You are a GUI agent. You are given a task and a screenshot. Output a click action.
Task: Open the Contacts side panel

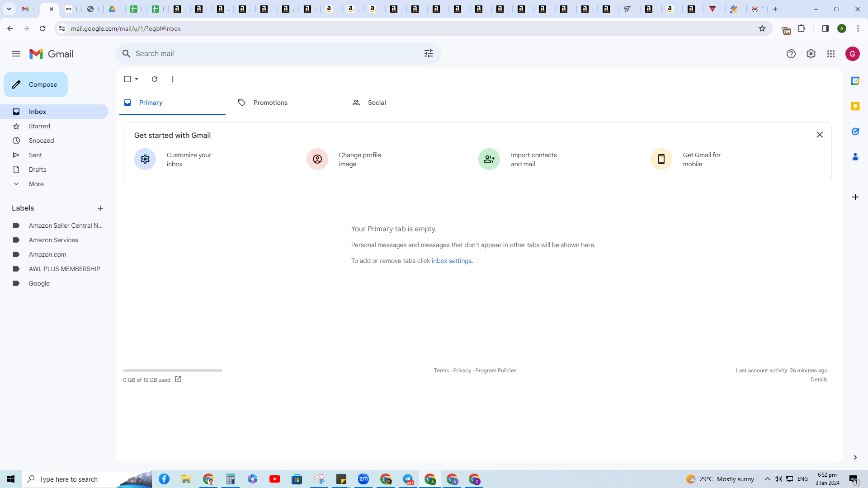coord(855,157)
